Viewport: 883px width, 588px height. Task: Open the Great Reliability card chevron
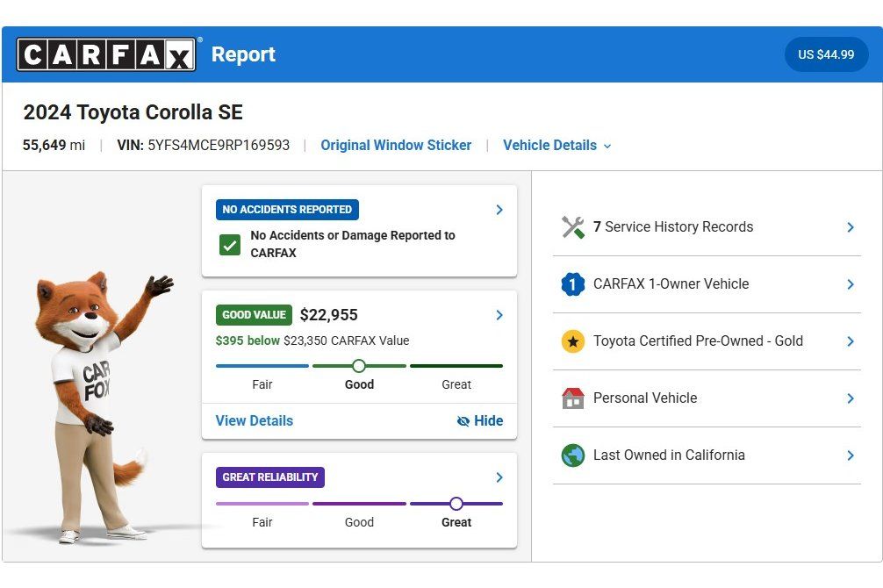click(499, 477)
